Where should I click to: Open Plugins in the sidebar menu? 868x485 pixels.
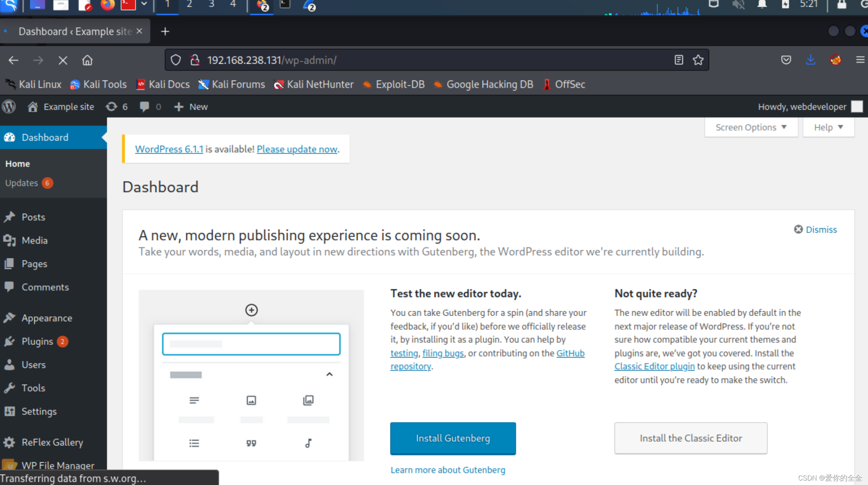pyautogui.click(x=37, y=341)
